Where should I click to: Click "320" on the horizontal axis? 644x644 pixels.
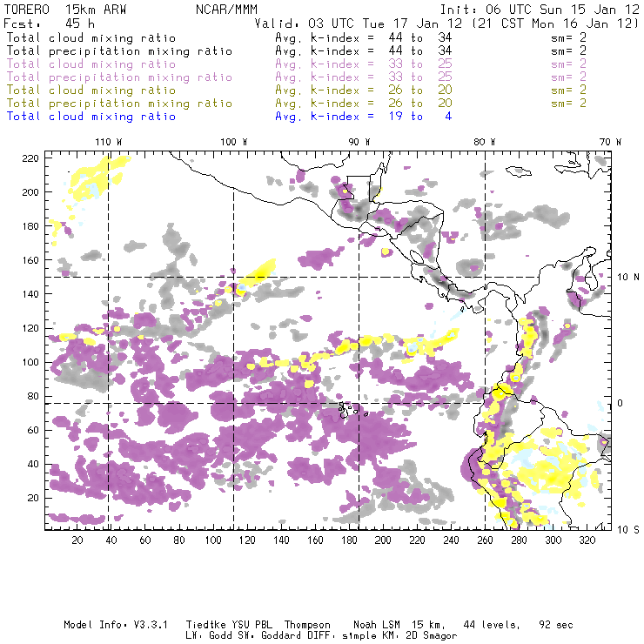click(x=587, y=540)
